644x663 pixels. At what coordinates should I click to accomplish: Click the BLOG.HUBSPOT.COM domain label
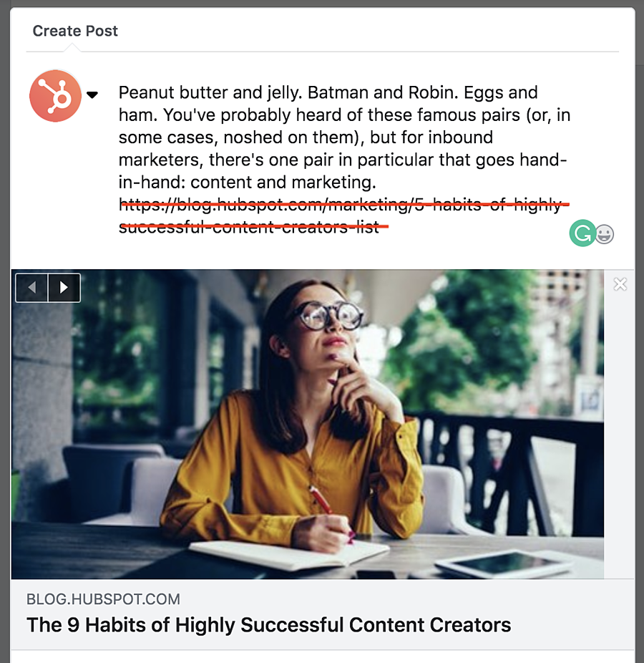click(103, 599)
